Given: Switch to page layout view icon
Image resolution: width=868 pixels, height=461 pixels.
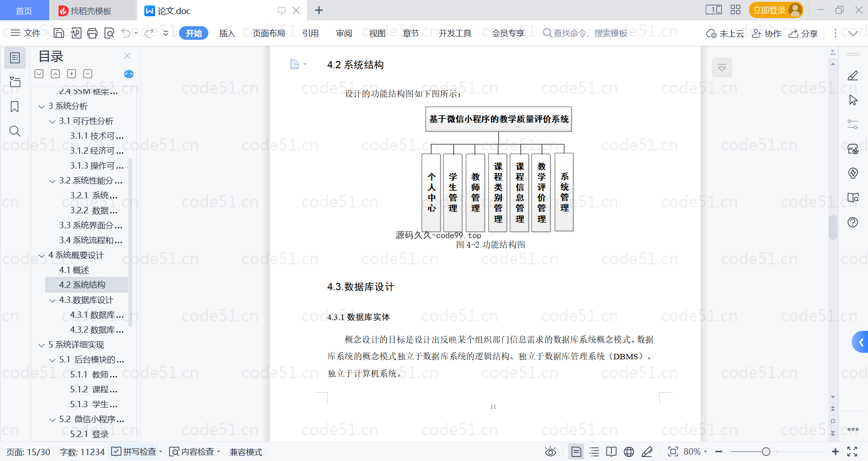Looking at the screenshot, I should (576, 452).
